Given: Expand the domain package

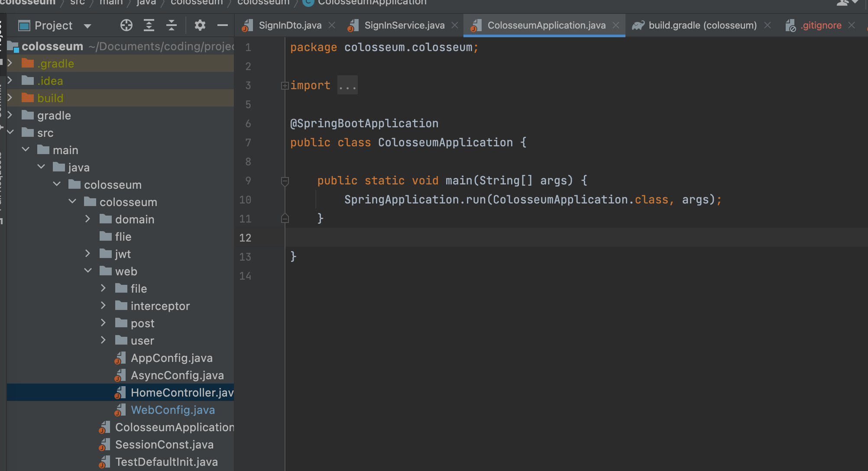Looking at the screenshot, I should [x=88, y=219].
